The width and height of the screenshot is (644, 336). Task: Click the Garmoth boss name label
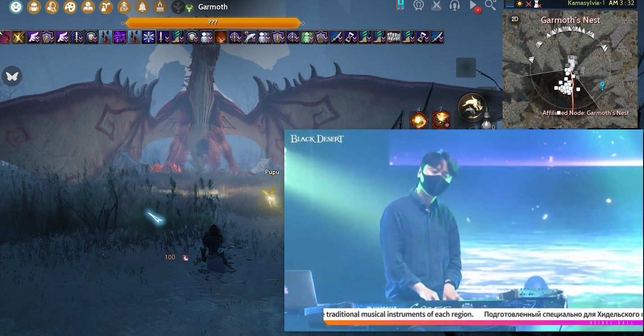[213, 7]
